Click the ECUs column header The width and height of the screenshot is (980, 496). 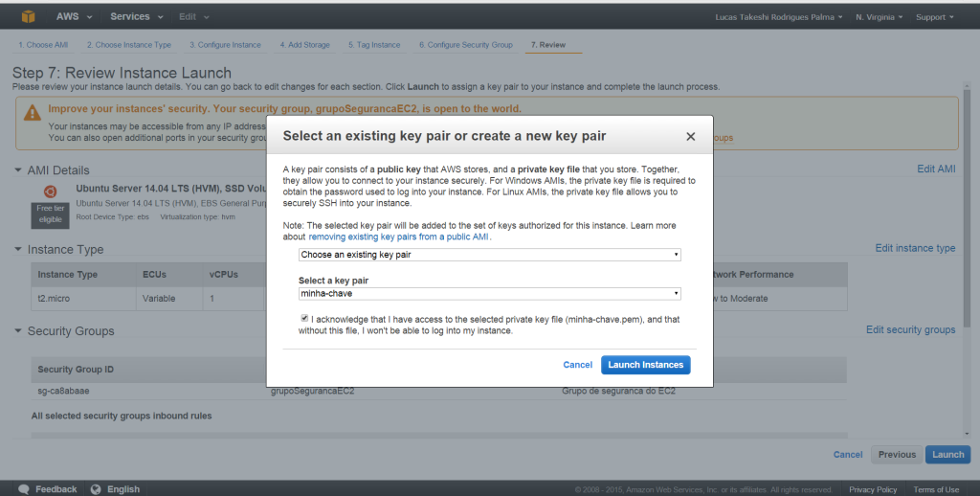click(156, 274)
